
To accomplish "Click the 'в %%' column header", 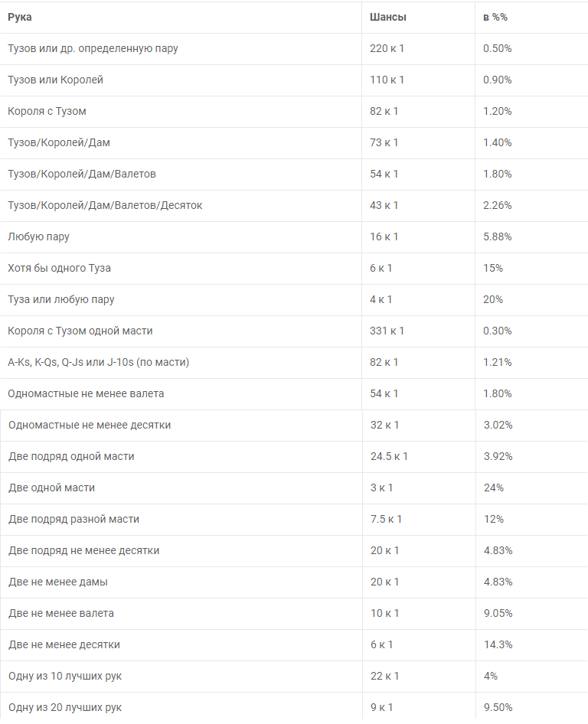I will tap(495, 17).
